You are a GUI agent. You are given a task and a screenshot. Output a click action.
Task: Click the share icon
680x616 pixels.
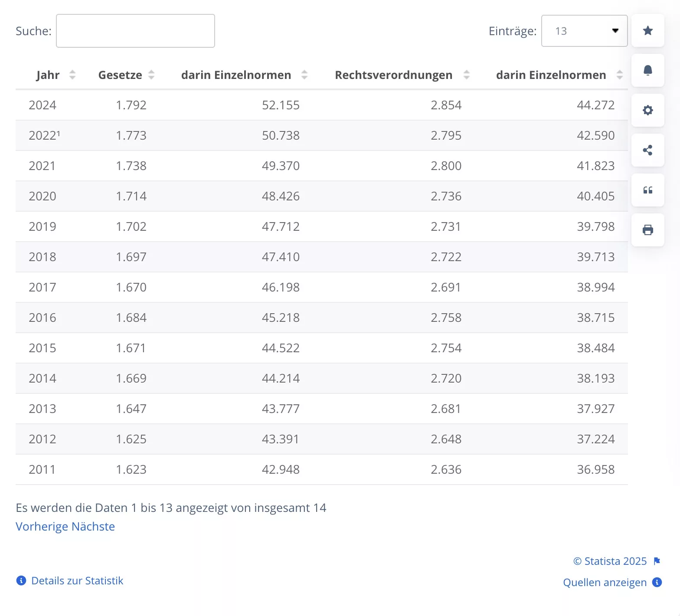(x=648, y=150)
